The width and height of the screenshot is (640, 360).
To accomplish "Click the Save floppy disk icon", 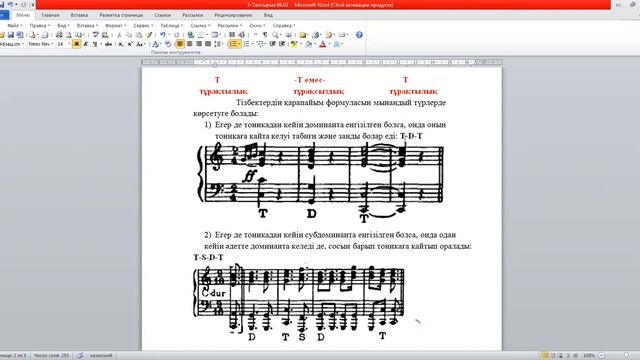I will (11, 35).
